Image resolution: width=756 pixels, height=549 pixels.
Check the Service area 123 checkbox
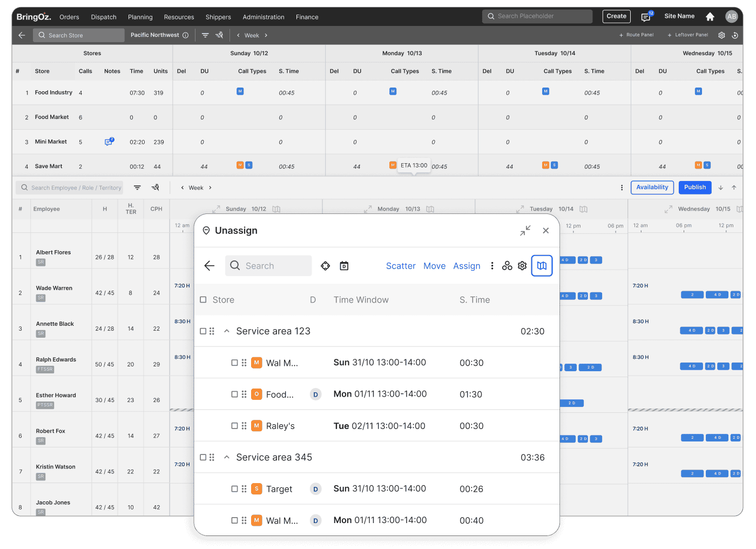click(x=203, y=331)
